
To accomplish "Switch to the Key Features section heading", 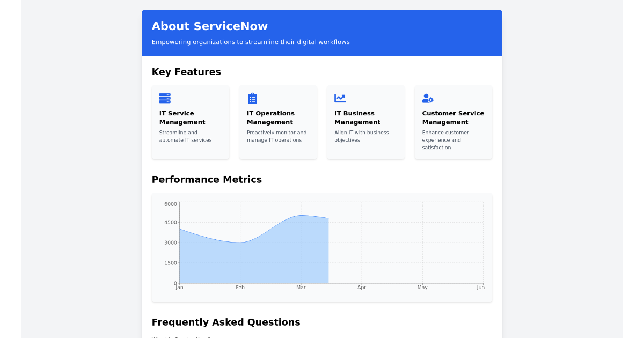I will pyautogui.click(x=186, y=72).
